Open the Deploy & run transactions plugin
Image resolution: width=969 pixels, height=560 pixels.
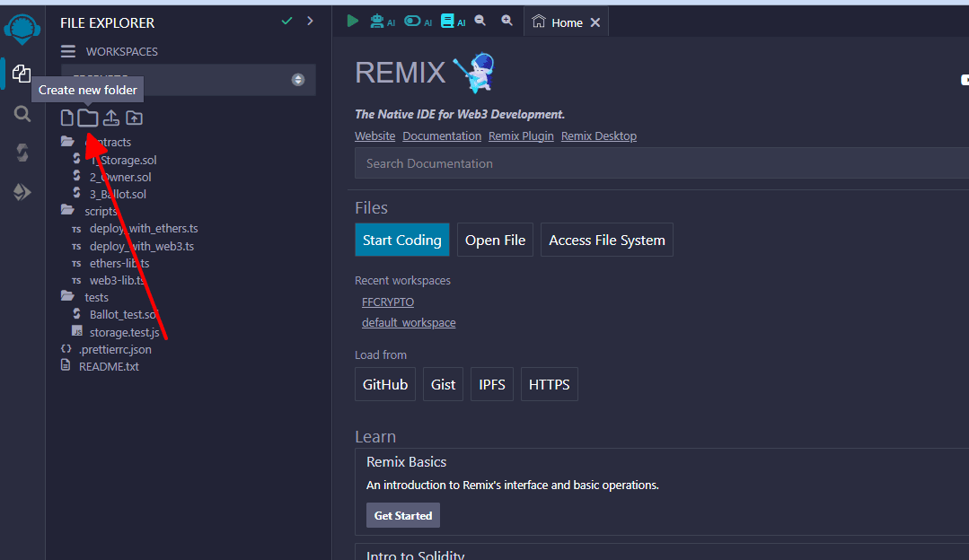pyautogui.click(x=22, y=192)
